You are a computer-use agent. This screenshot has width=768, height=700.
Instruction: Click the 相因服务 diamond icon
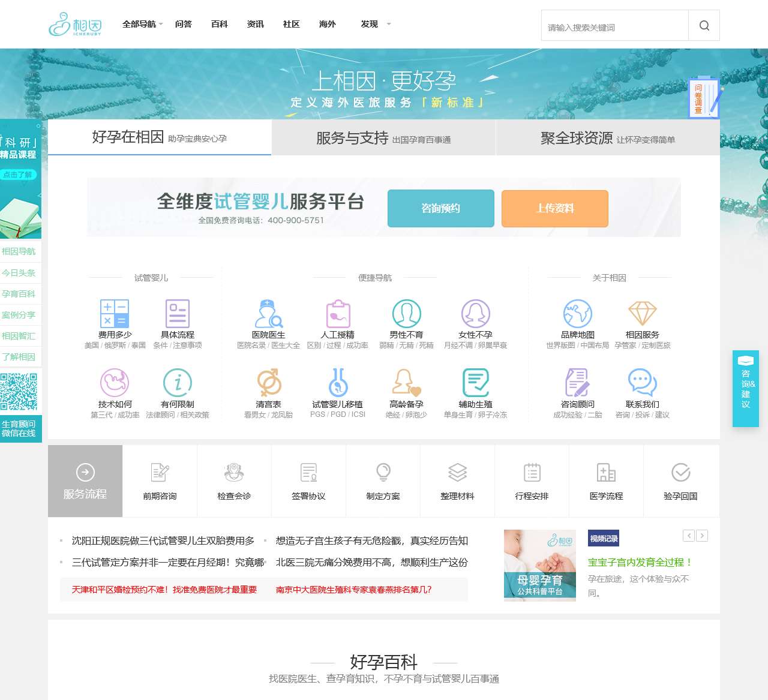click(642, 314)
